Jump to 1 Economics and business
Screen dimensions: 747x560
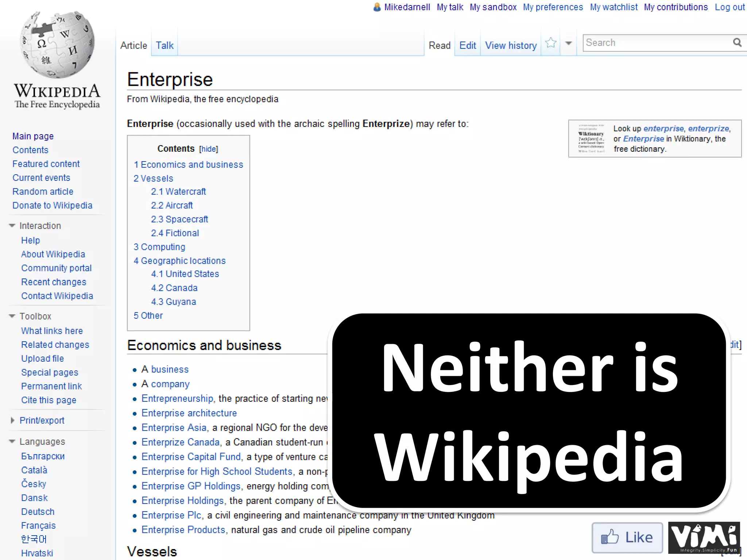(188, 164)
